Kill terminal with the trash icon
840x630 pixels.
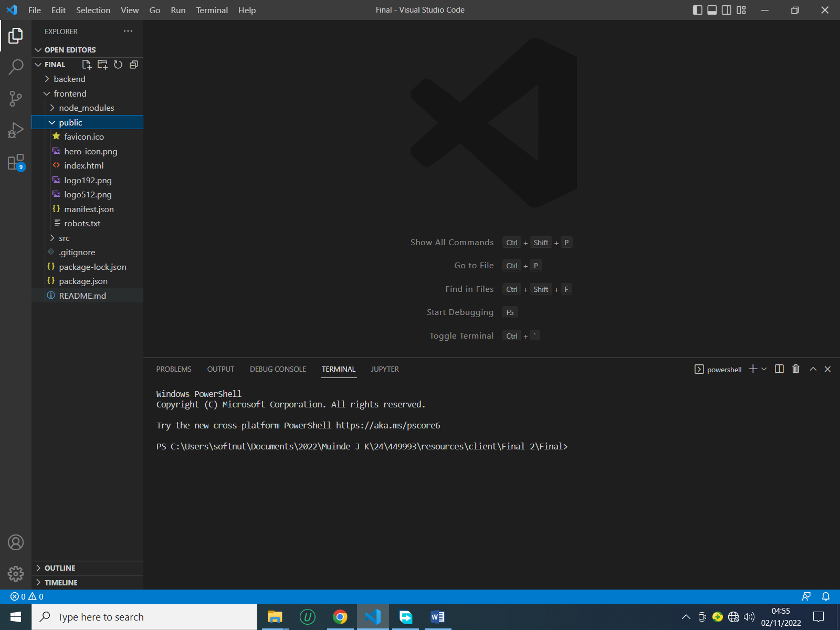click(x=795, y=369)
